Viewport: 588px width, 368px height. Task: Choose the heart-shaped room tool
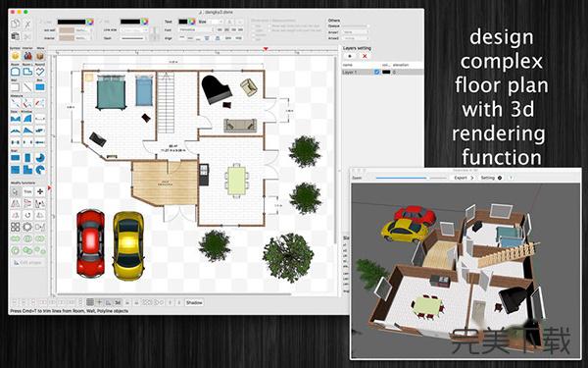[x=40, y=72]
